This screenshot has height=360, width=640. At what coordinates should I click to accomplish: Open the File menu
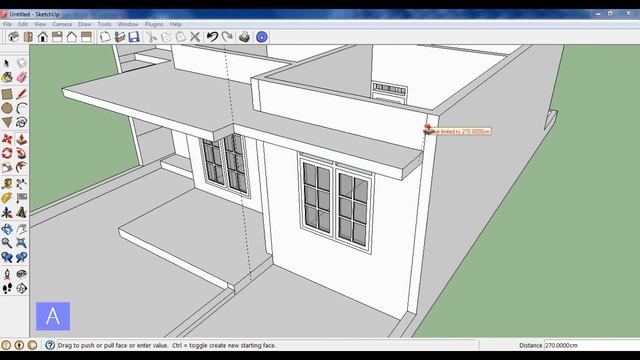pos(7,24)
